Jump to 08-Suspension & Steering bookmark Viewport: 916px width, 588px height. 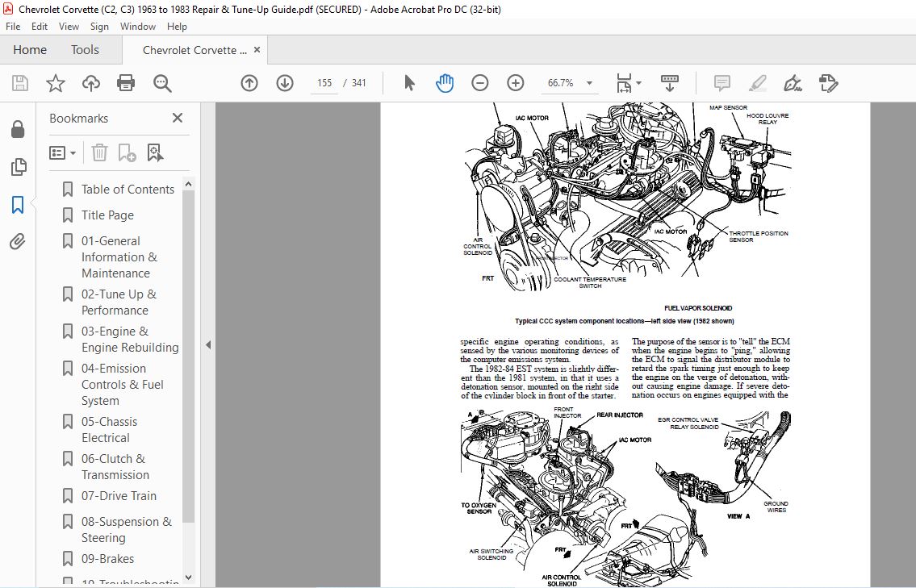click(x=126, y=530)
